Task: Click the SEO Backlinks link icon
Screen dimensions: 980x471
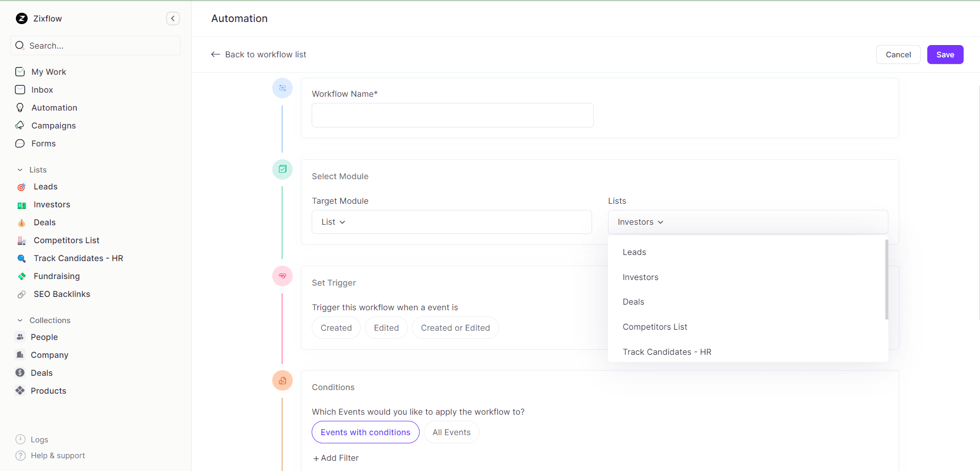Action: point(21,294)
